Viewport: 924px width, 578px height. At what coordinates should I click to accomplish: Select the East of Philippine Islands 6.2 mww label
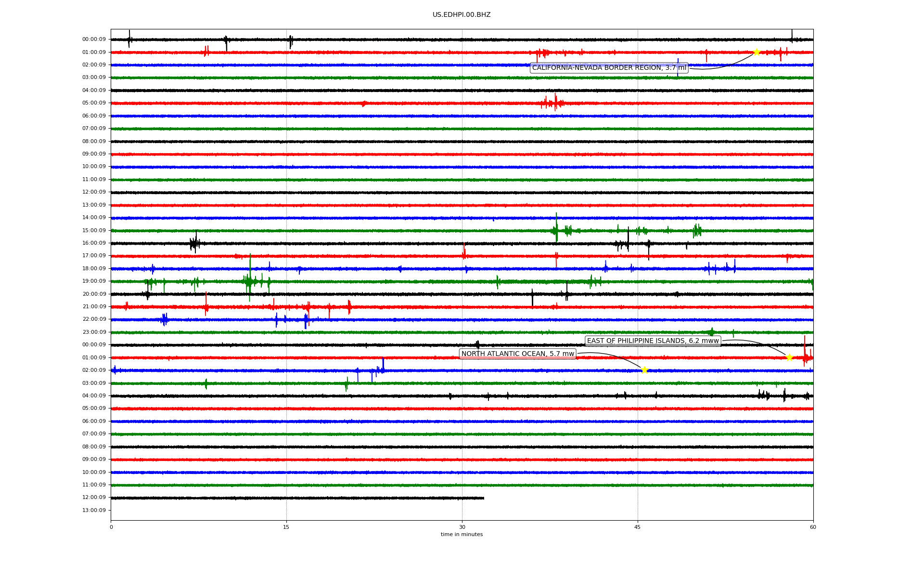tap(653, 341)
